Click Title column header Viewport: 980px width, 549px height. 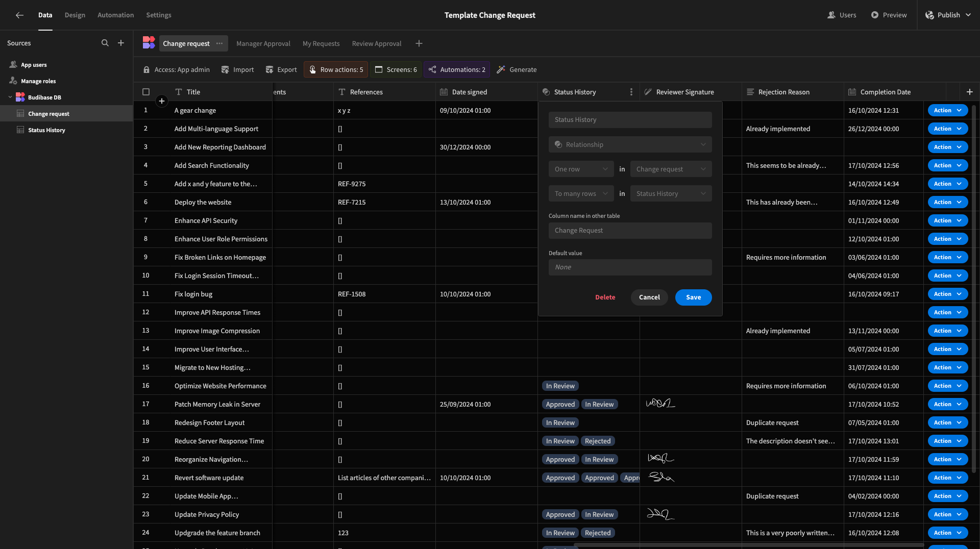point(220,92)
